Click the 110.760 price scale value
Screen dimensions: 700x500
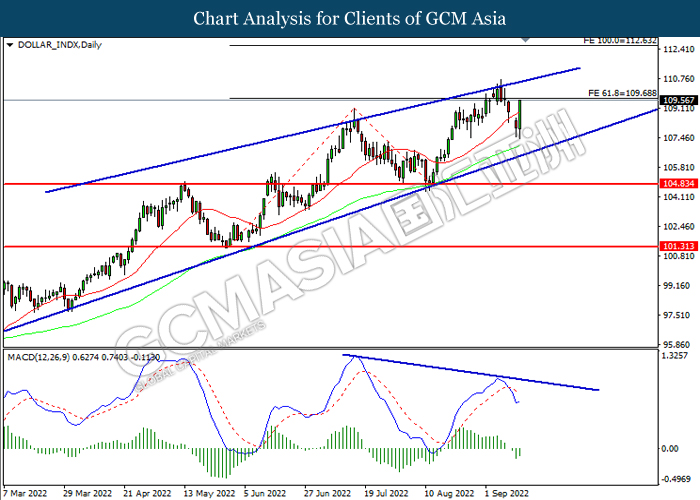click(679, 79)
